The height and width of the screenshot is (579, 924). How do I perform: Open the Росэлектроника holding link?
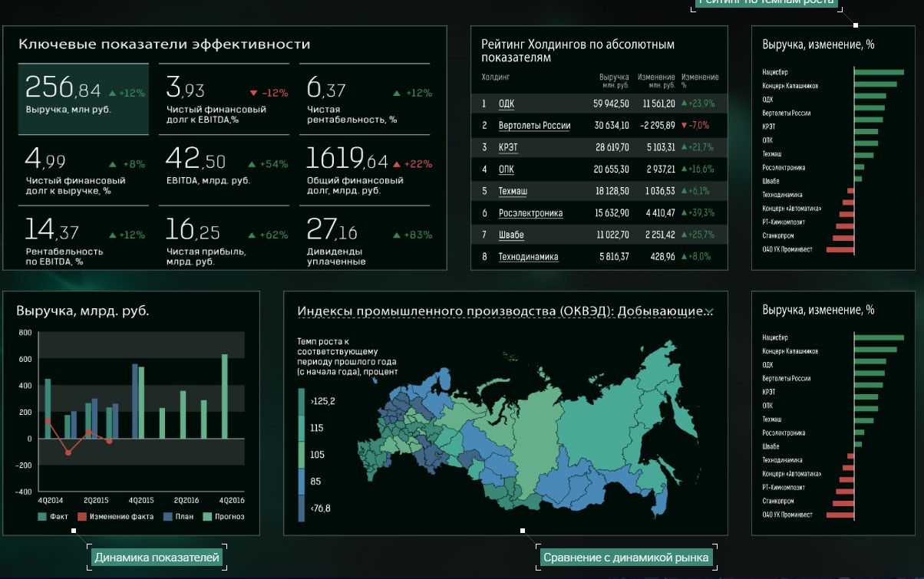tap(530, 213)
